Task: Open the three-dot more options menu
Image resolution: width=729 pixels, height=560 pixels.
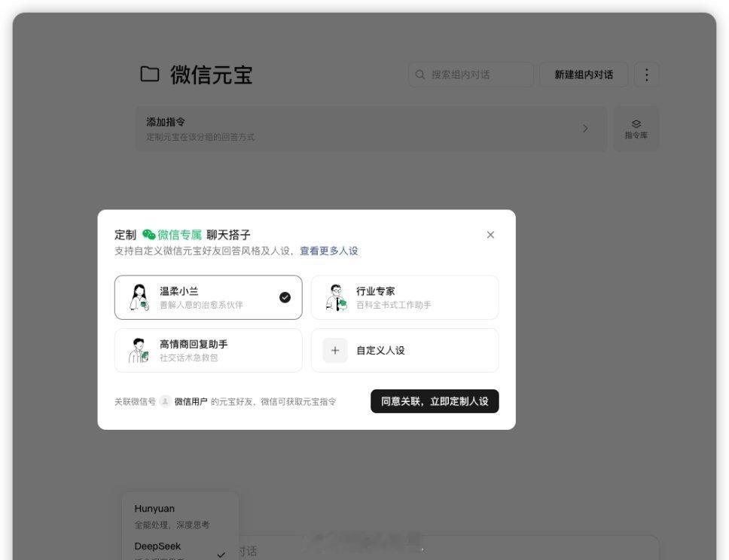Action: coord(646,75)
